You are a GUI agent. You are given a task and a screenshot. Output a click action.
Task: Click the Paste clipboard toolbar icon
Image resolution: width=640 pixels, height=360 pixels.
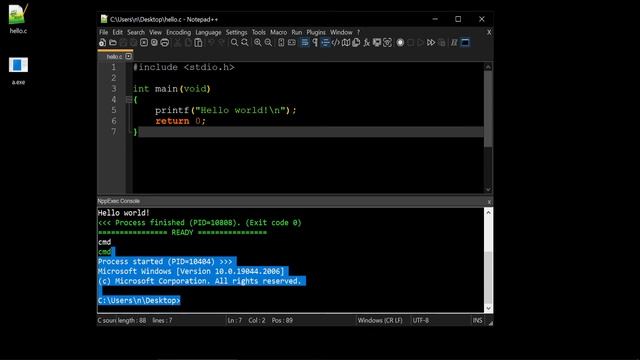pyautogui.click(x=198, y=42)
